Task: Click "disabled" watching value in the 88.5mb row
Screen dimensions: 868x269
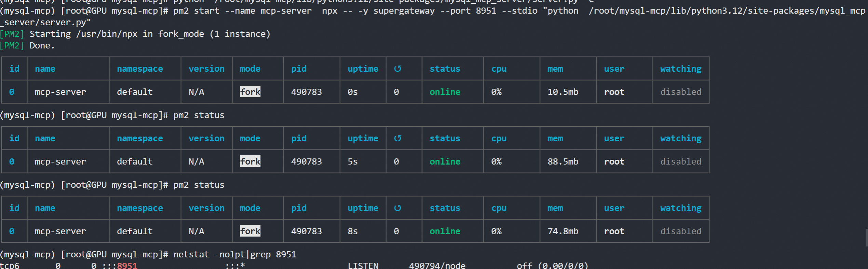Action: tap(681, 161)
